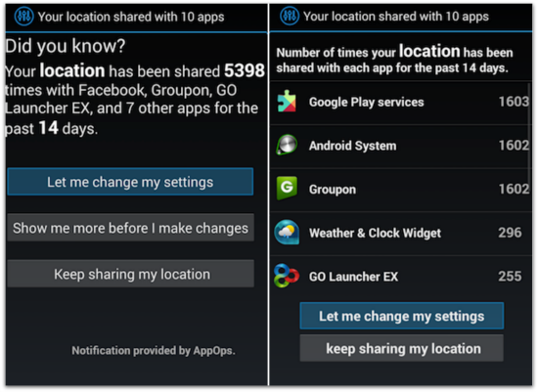Select the Google Play services puzzle icon
Image resolution: width=538 pixels, height=392 pixels.
(x=287, y=101)
